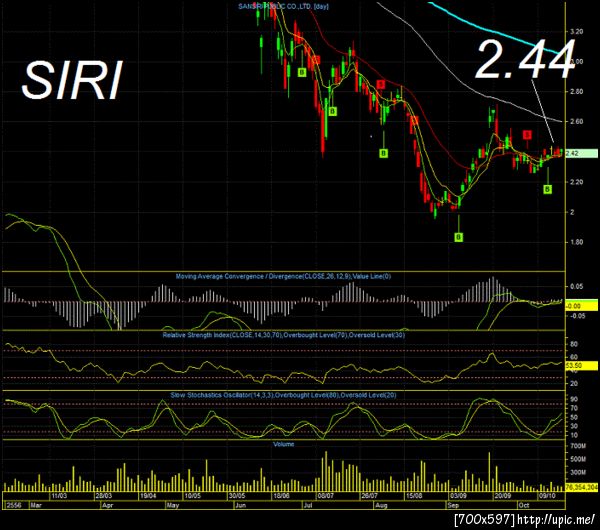Click the 20/09 date label
This screenshot has height=530, width=600.
[503, 496]
